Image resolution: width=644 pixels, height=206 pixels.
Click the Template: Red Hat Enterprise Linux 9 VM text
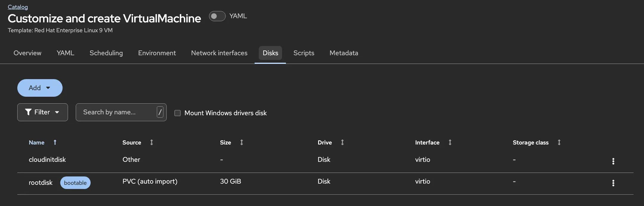[x=60, y=30]
